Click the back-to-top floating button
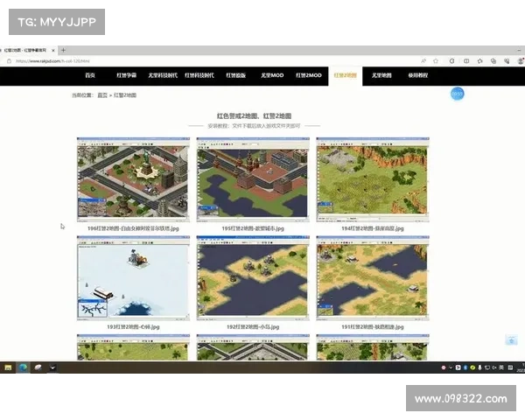The image size is (525, 420). point(511,340)
